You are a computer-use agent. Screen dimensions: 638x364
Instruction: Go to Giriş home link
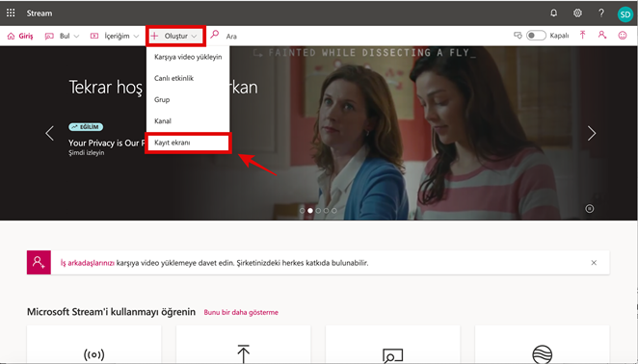point(20,37)
